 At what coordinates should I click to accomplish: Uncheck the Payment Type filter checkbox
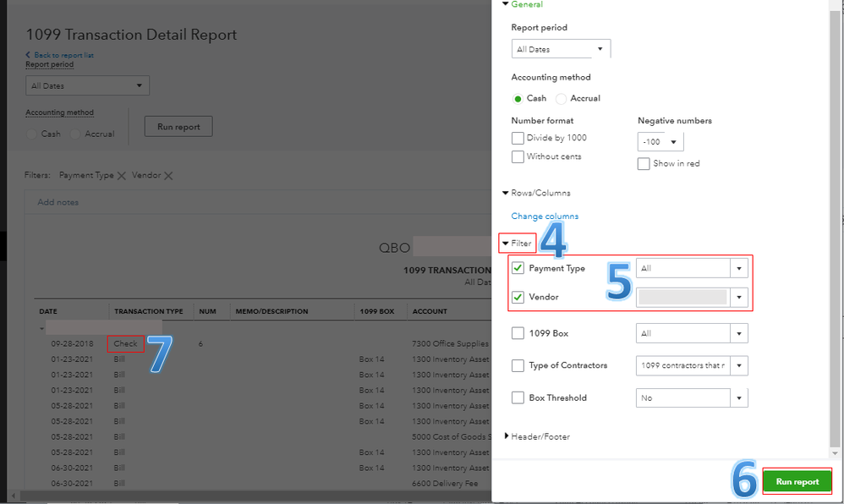click(x=518, y=269)
